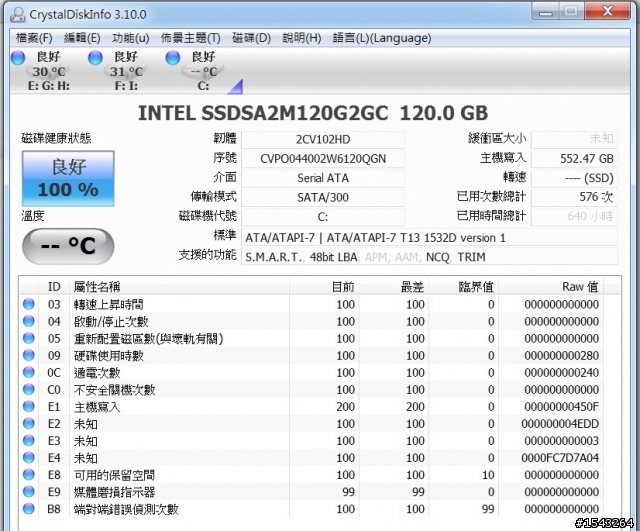Select the E: G: H: disk status orb
The image size is (640, 531).
click(18, 58)
